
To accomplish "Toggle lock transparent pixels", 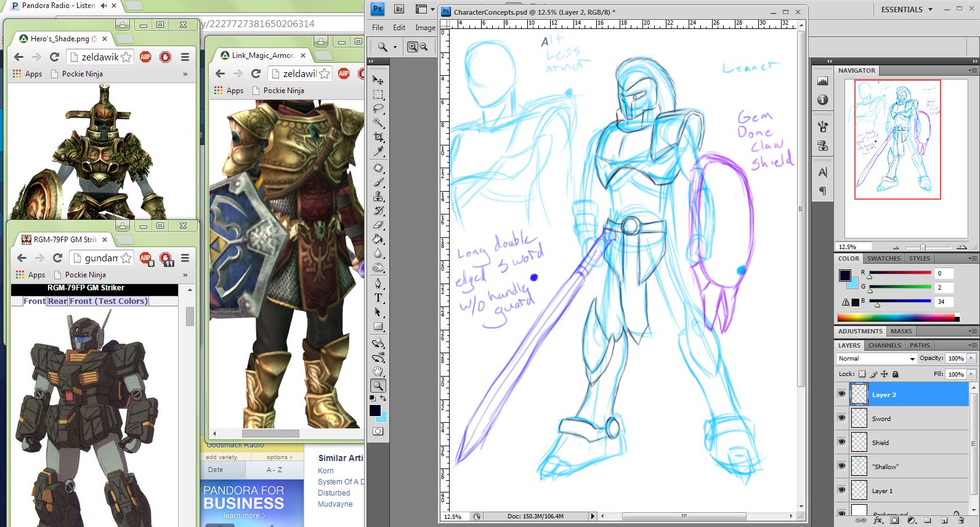I will tap(862, 374).
